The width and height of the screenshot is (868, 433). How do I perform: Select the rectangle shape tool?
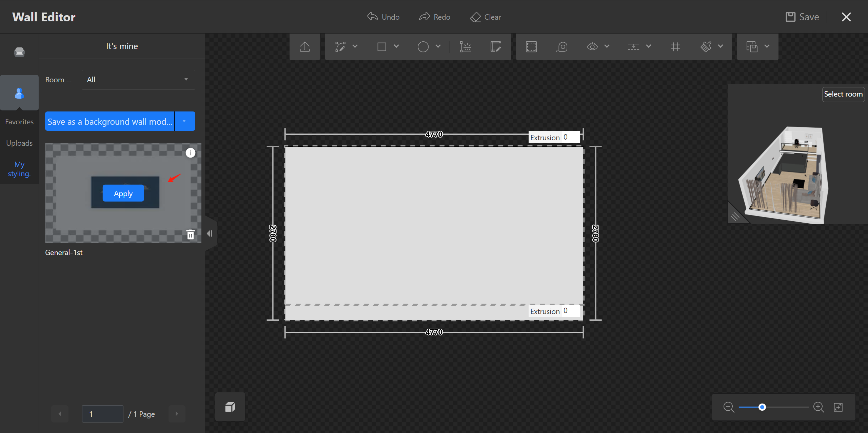(x=382, y=47)
